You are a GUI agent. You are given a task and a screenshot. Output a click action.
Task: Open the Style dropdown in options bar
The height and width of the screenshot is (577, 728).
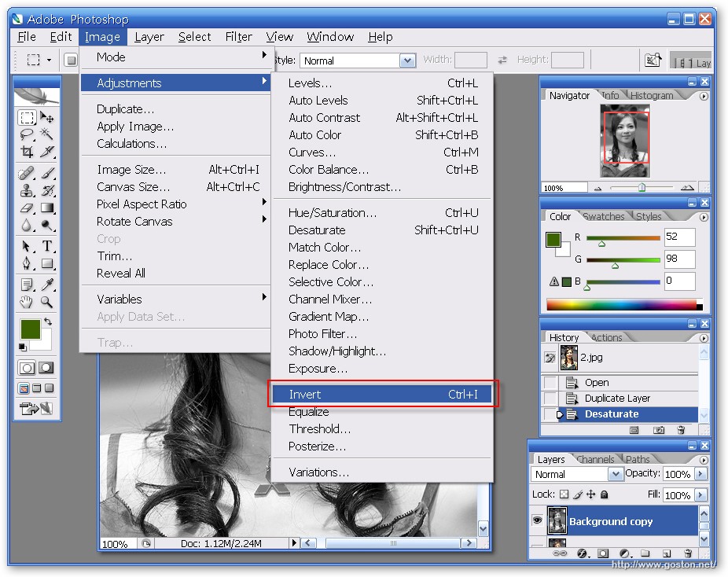408,61
